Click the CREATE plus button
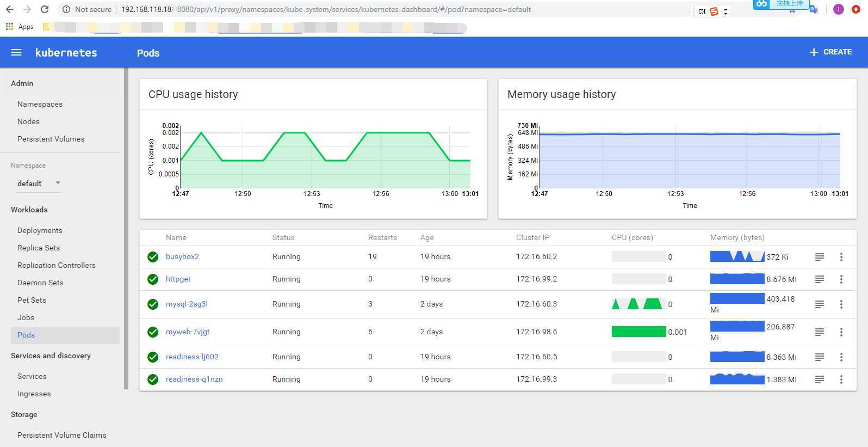 click(x=830, y=52)
